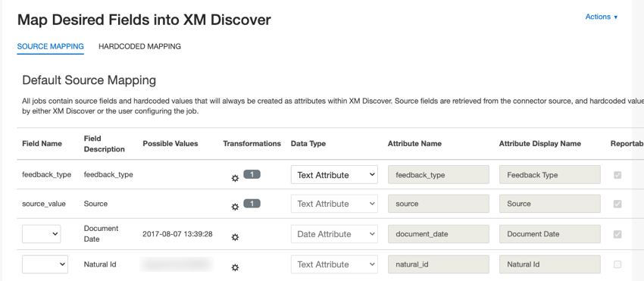Click the Attribute Display Name column header
The height and width of the screenshot is (281, 644).
pos(540,144)
